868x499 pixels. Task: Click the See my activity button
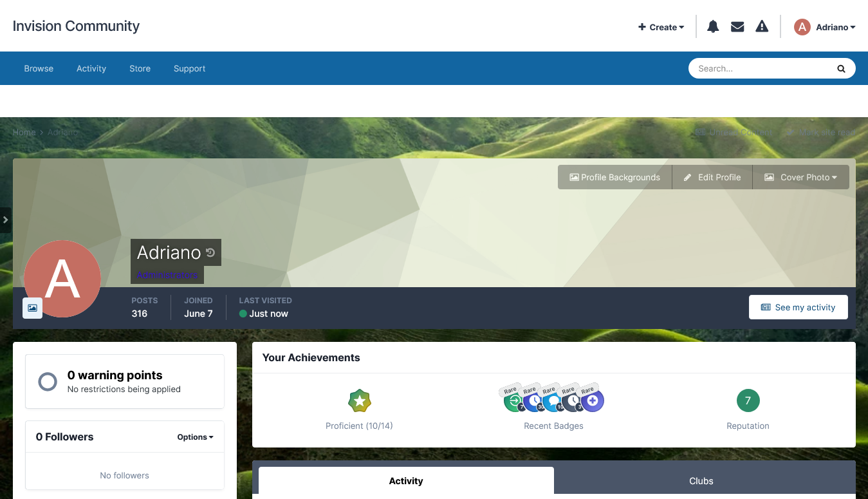798,307
